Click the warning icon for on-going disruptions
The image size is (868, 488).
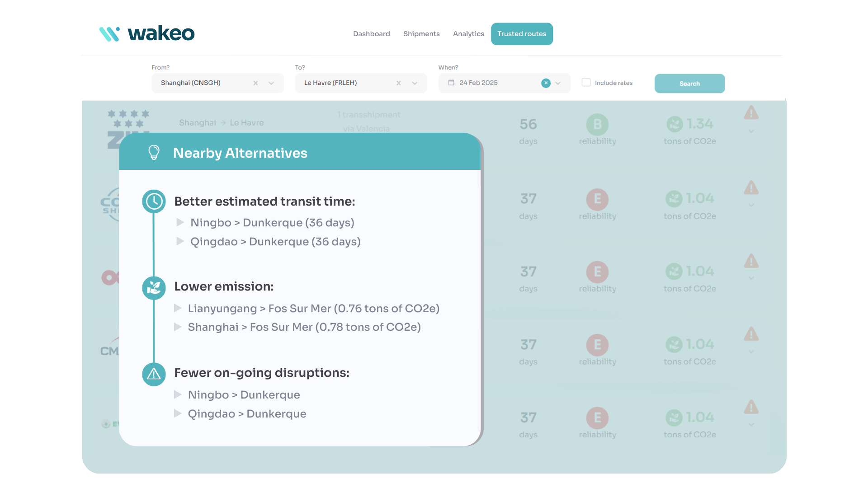pos(154,374)
